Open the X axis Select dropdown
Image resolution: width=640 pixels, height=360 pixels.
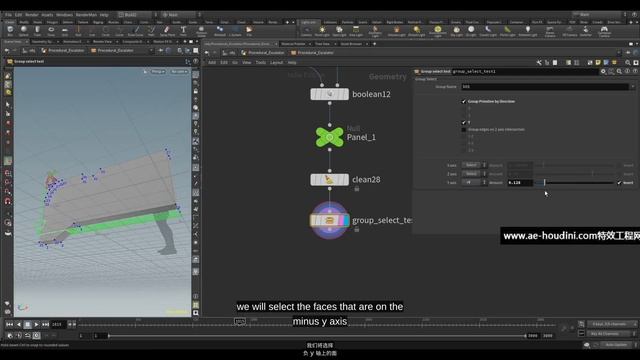474,165
